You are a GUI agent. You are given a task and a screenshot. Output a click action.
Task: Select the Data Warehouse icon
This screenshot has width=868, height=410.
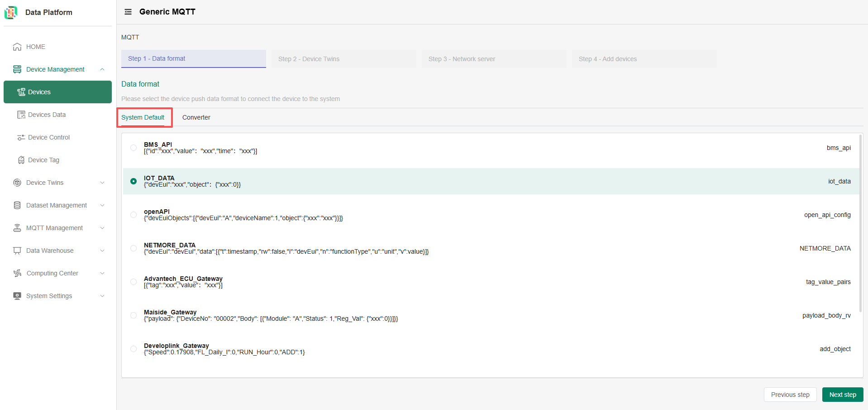[17, 250]
